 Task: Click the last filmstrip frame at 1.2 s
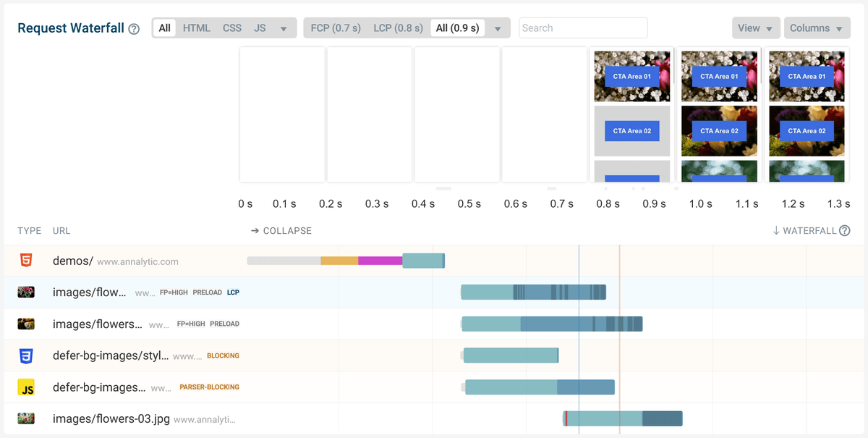[807, 115]
